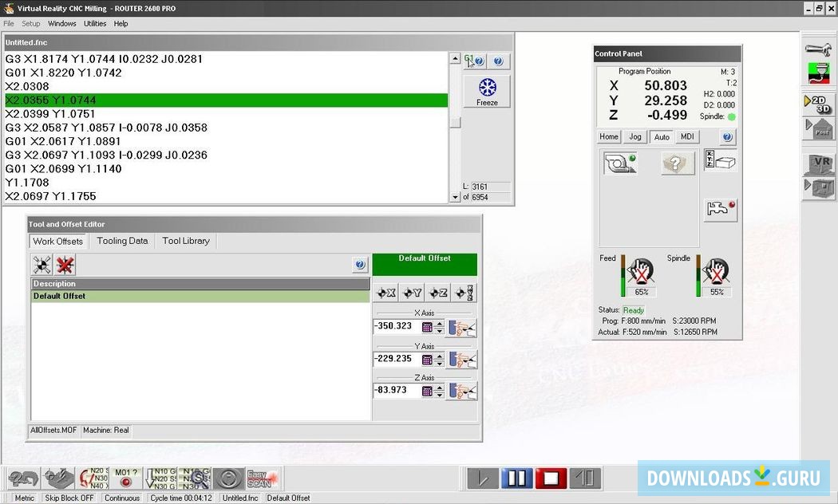Toggle M01 optional stop button
Screen dimensions: 838x504
point(127,478)
